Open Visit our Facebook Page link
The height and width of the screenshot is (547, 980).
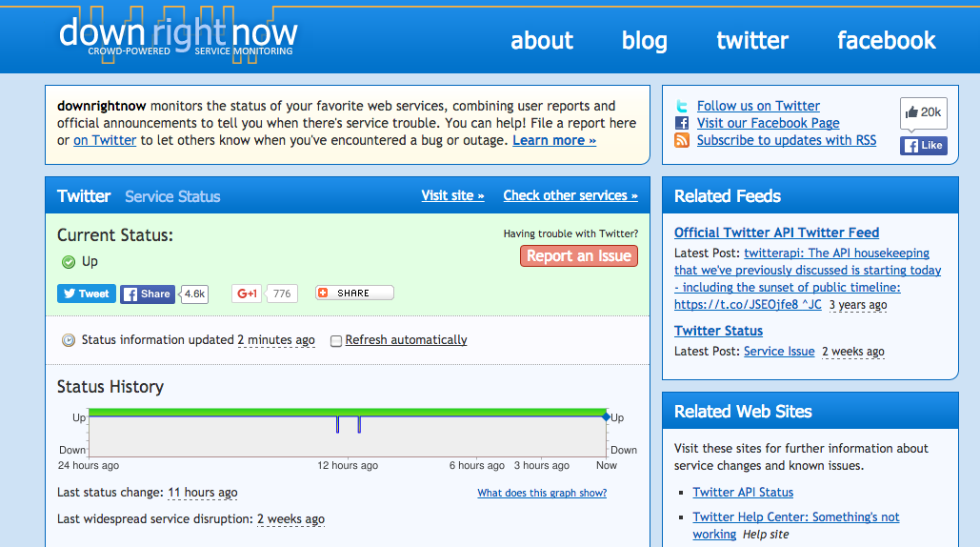pos(769,123)
